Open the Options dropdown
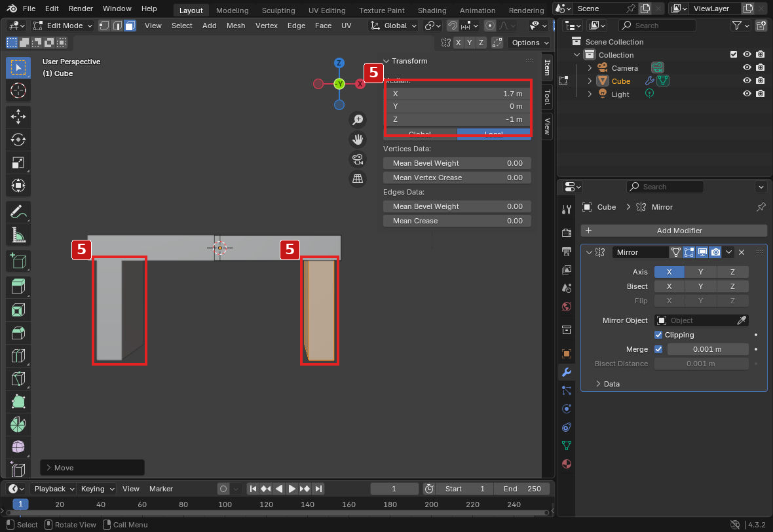The width and height of the screenshot is (773, 532). point(529,43)
